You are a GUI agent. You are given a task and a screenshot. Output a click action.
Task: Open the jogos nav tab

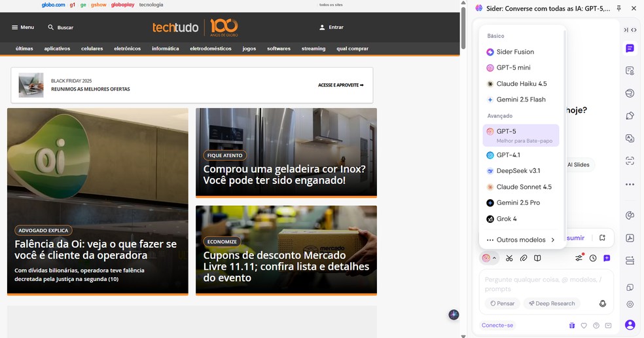pyautogui.click(x=249, y=48)
